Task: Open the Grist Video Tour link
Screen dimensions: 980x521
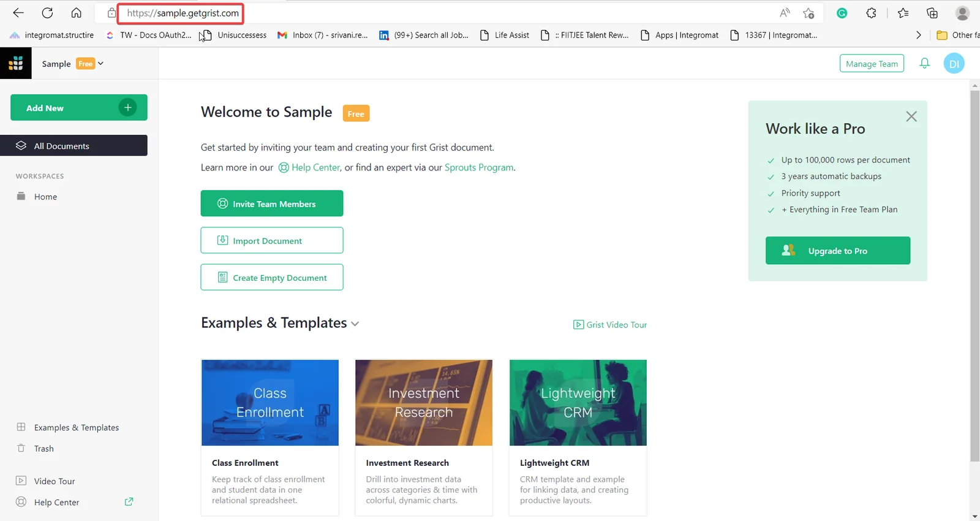Action: click(610, 324)
